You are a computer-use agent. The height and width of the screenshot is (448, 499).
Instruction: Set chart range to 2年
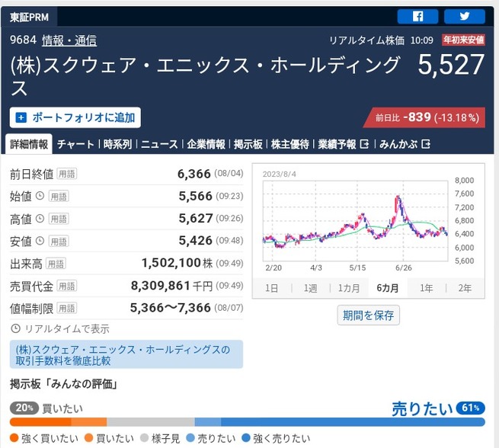coord(465,288)
